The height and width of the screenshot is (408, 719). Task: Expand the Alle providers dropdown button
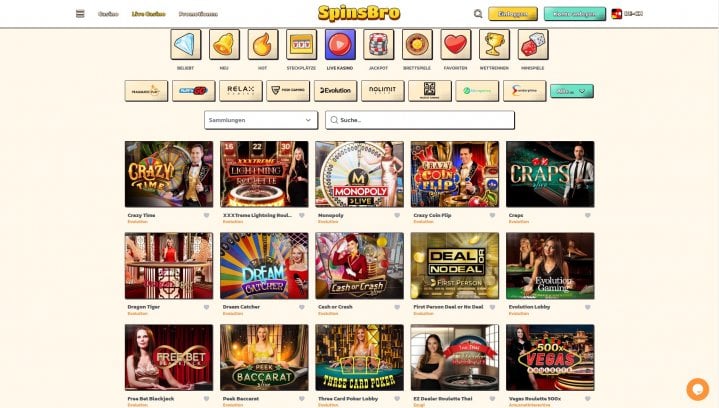571,91
